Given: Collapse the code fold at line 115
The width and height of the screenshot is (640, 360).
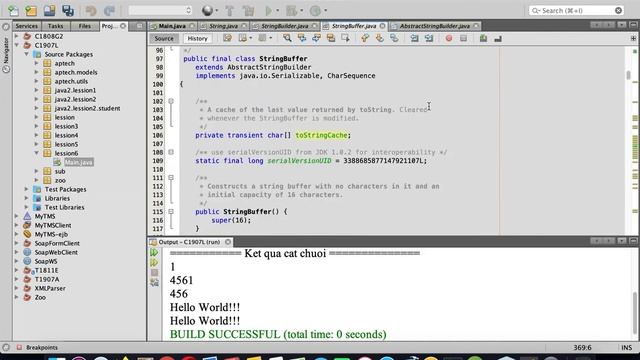Looking at the screenshot, I should (x=171, y=212).
